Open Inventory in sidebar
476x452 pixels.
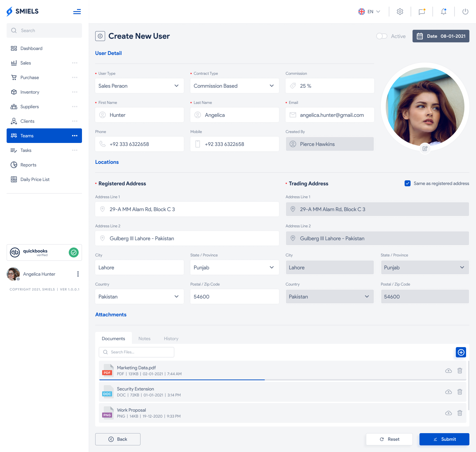[x=44, y=92]
